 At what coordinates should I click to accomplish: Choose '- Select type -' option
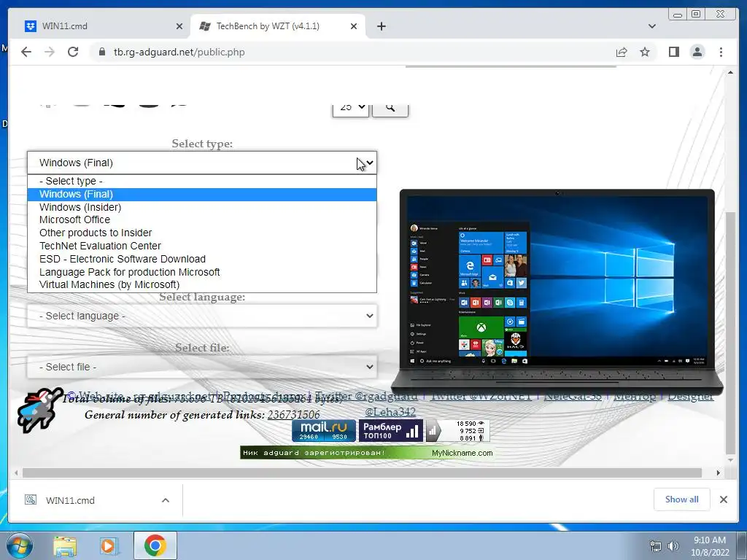click(x=202, y=181)
